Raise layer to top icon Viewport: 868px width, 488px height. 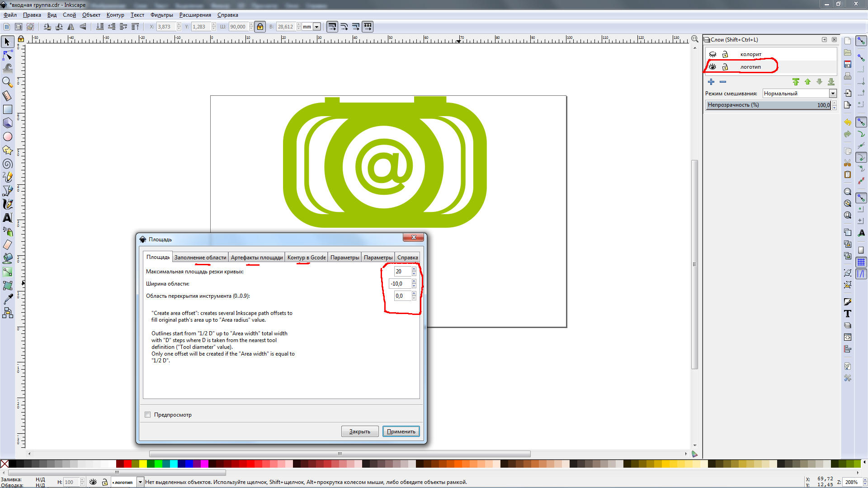796,82
